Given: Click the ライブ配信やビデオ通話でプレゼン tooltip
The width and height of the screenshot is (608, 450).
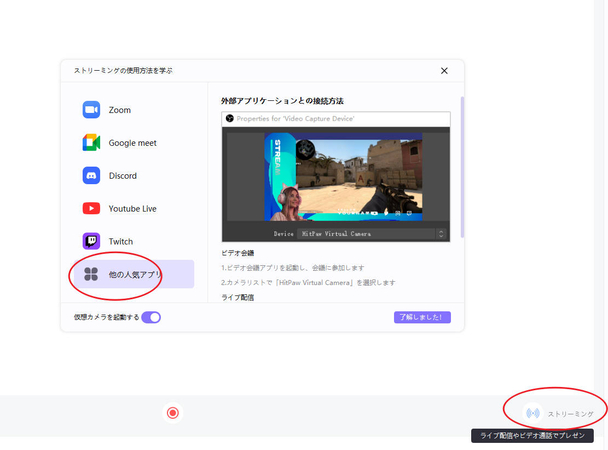Looking at the screenshot, I should pyautogui.click(x=532, y=436).
